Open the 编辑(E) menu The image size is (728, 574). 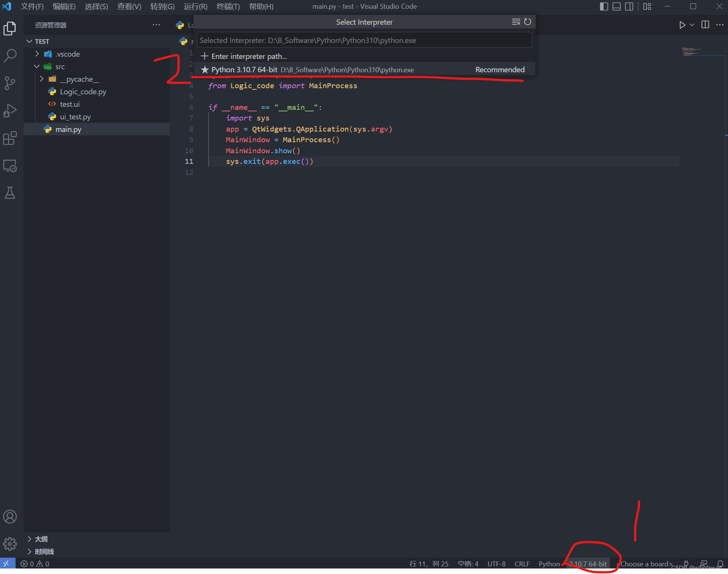64,6
